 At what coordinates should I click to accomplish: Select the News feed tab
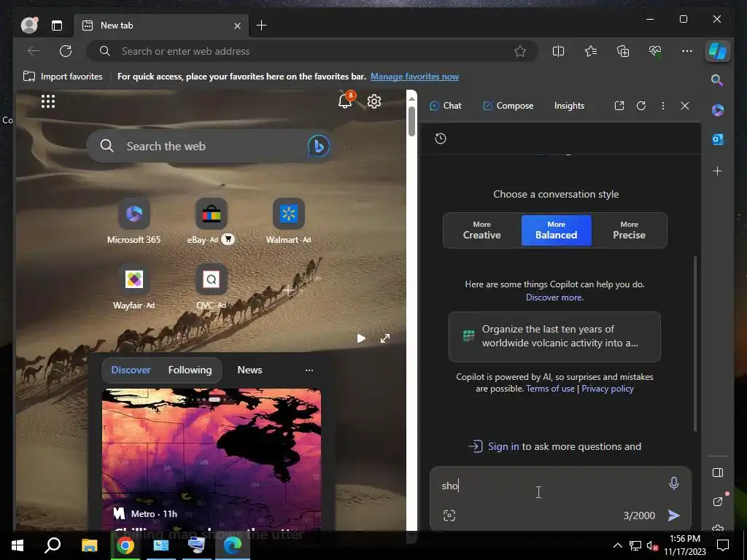249,370
